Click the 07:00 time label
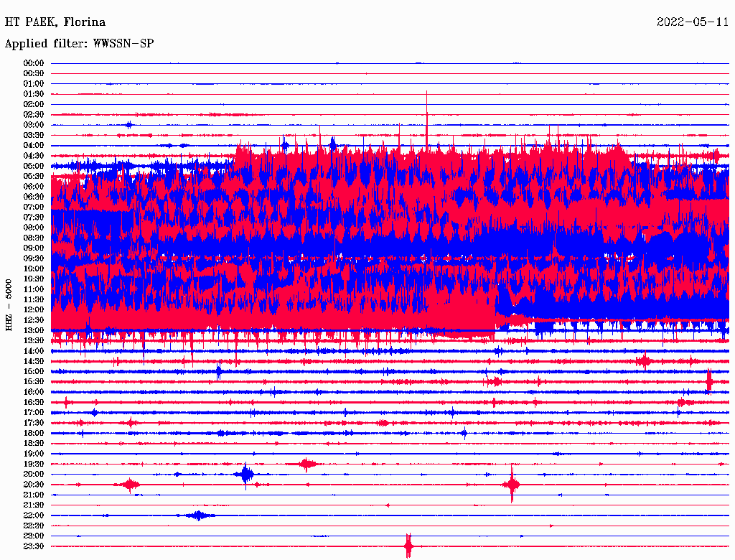This screenshot has height=560, width=735. (x=34, y=207)
